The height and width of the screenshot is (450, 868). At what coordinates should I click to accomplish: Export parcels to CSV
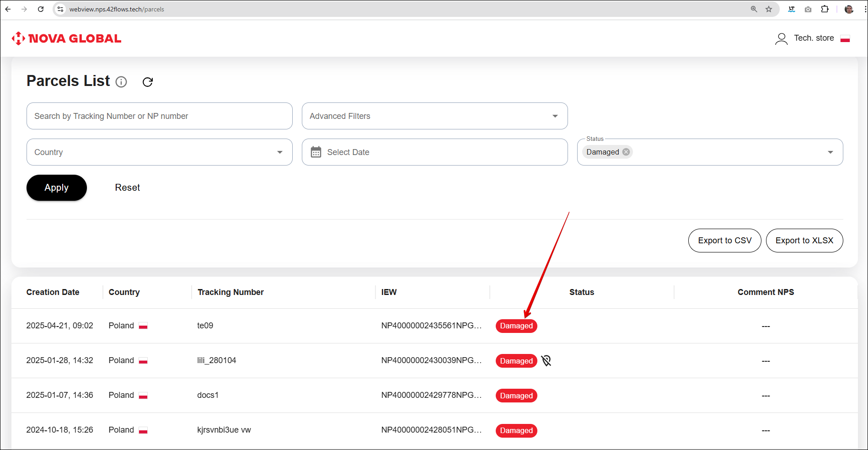[x=724, y=241]
